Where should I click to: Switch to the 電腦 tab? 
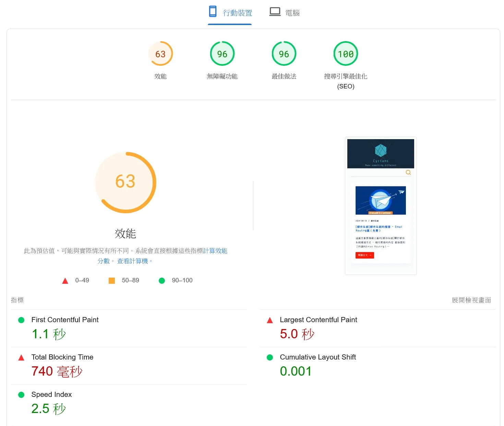pos(285,12)
